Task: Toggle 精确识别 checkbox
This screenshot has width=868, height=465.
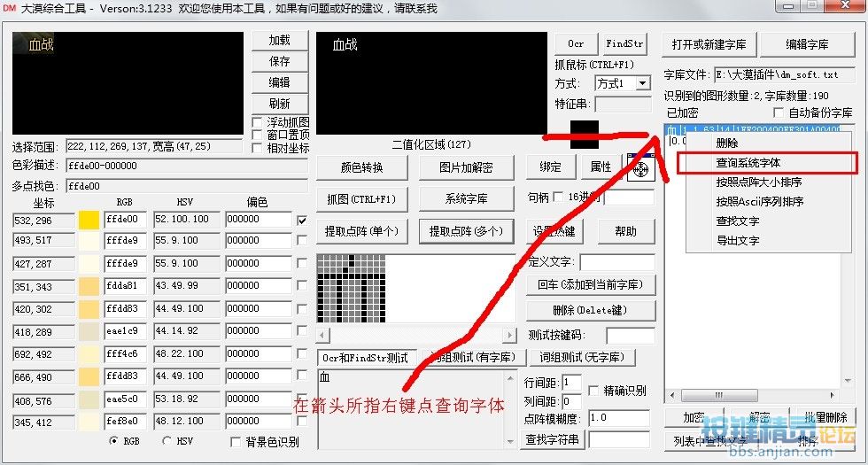Action: [593, 391]
